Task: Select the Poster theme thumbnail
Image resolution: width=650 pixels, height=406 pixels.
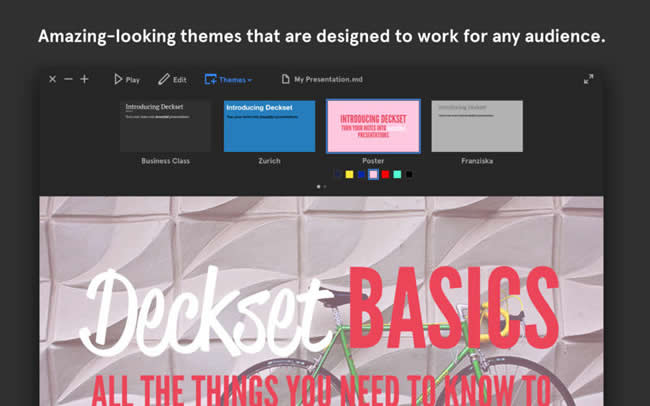Action: [x=373, y=126]
